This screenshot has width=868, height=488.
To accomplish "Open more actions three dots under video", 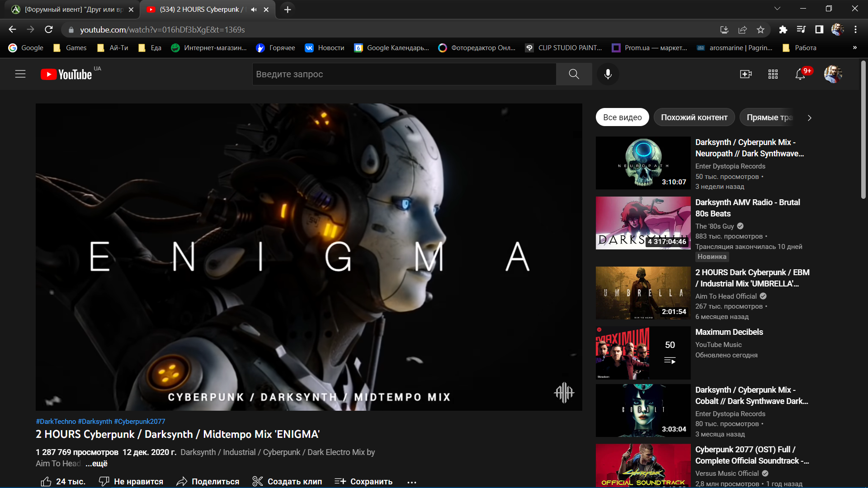I will (411, 482).
